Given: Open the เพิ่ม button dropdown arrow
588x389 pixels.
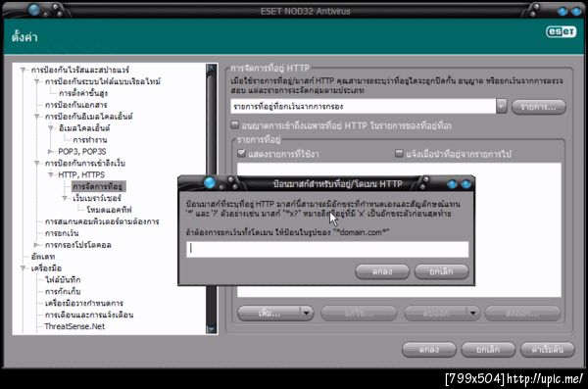Looking at the screenshot, I should coord(307,314).
